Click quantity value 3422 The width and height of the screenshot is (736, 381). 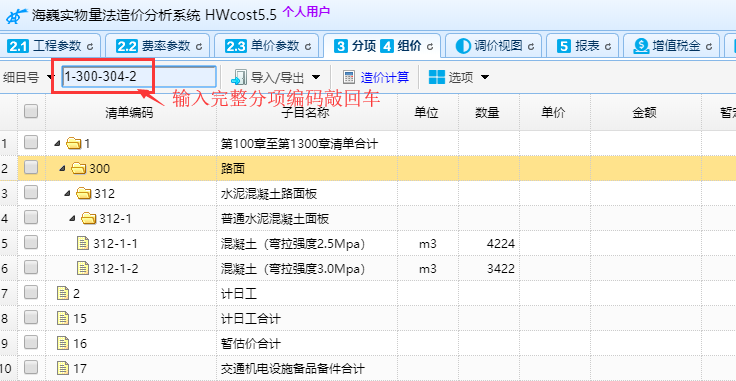point(501,268)
